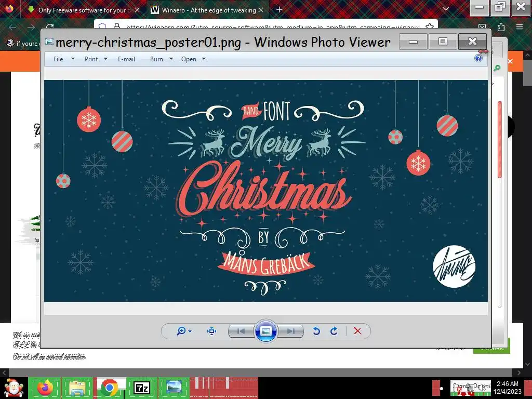Go forward in Firefox
The width and height of the screenshot is (532, 399).
(x=31, y=27)
